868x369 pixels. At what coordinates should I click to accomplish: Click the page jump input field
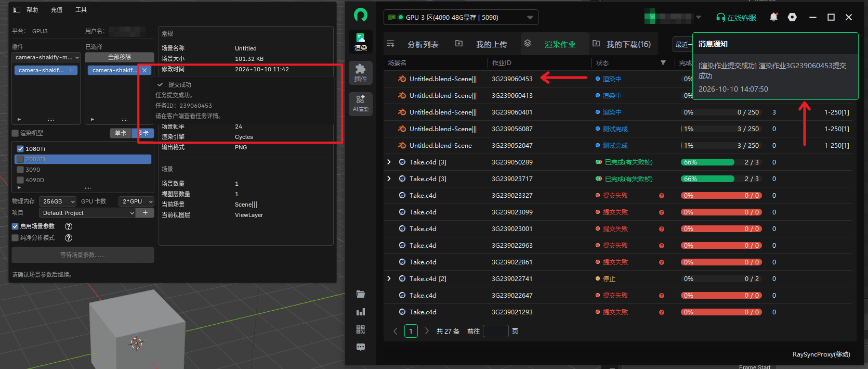point(496,331)
